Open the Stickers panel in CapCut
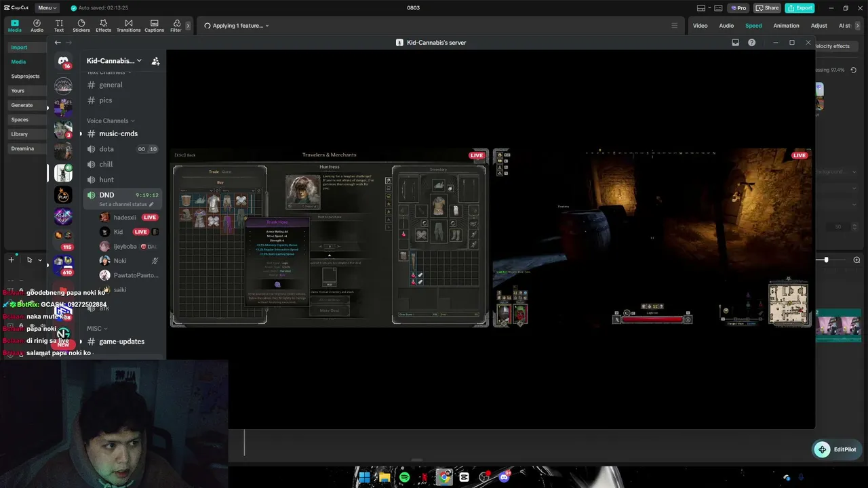 tap(81, 26)
